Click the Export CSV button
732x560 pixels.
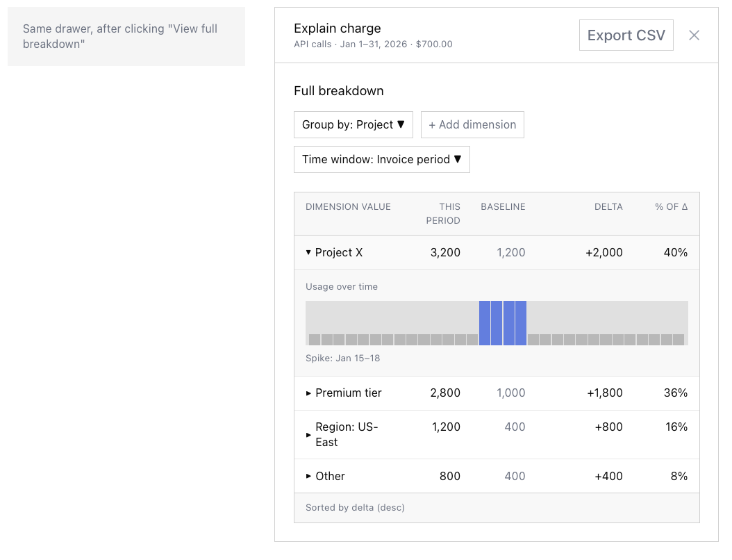pos(626,35)
